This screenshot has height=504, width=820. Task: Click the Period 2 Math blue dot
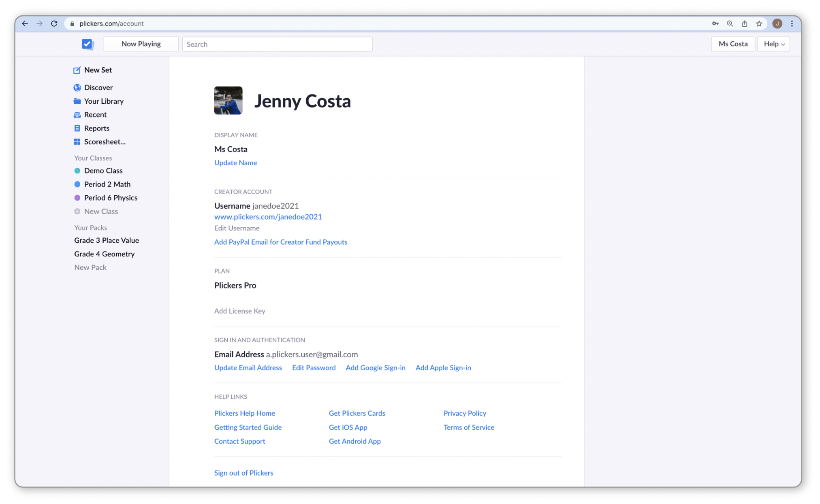pyautogui.click(x=77, y=184)
